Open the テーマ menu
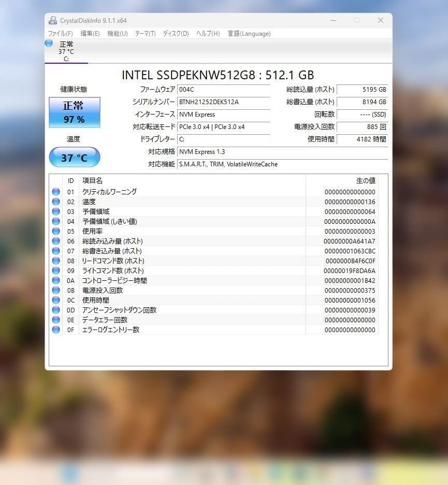The width and height of the screenshot is (448, 485). [144, 34]
